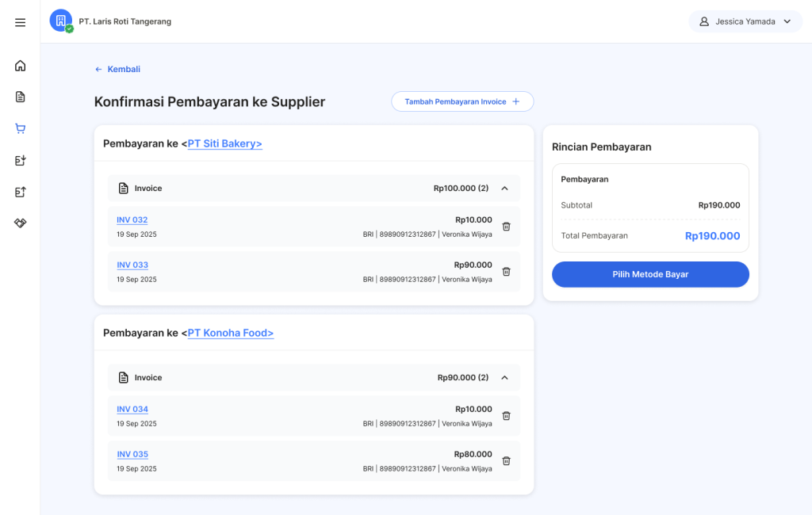Collapse the PT Siti Bakery invoice list
Image resolution: width=812 pixels, height=515 pixels.
(x=504, y=189)
